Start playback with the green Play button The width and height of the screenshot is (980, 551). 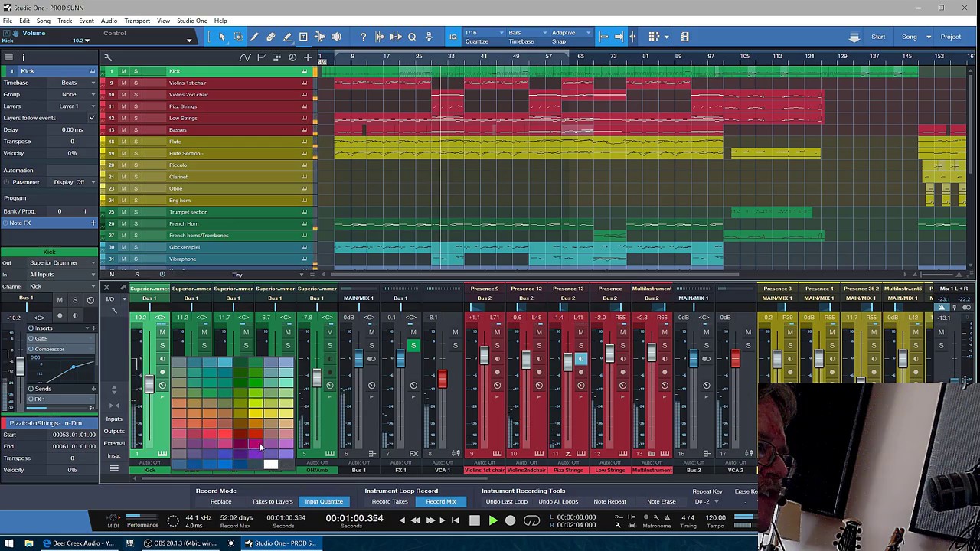click(x=492, y=520)
